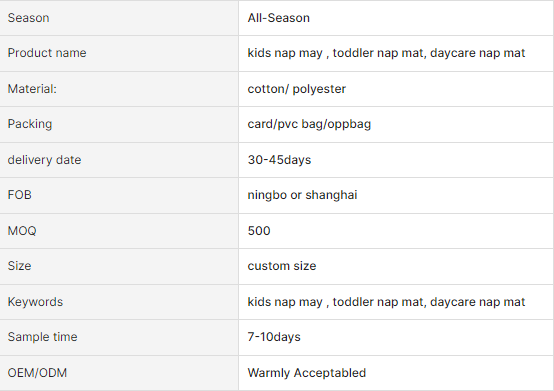Select the All-Season value
Viewport: 554px width, 391px height.
278,18
